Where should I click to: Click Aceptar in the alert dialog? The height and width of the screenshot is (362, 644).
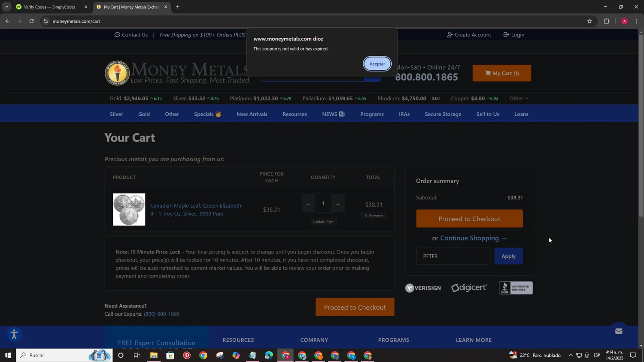point(377,64)
